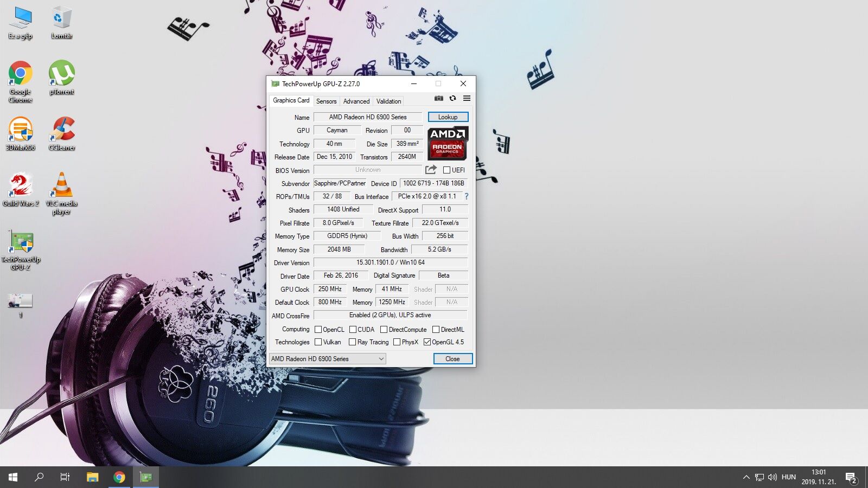Click the Close button in GPU-Z
Image resolution: width=868 pixels, height=488 pixels.
tap(452, 358)
